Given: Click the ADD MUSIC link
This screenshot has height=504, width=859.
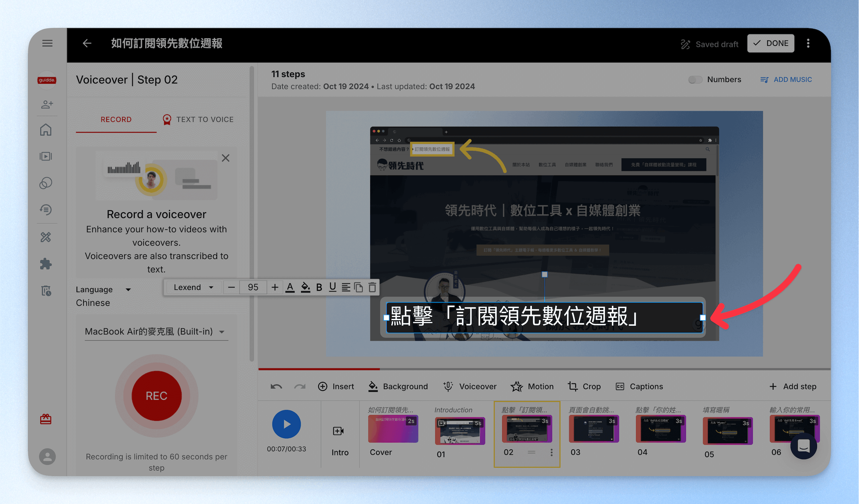Looking at the screenshot, I should click(786, 80).
